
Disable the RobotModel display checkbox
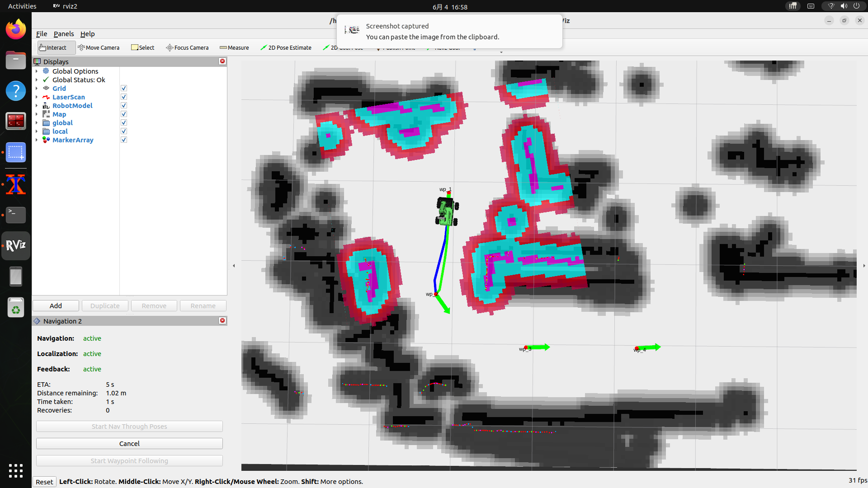click(x=124, y=105)
